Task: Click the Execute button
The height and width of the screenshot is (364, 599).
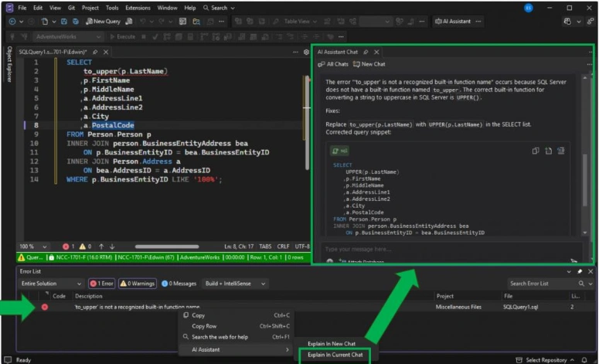Action: [122, 36]
